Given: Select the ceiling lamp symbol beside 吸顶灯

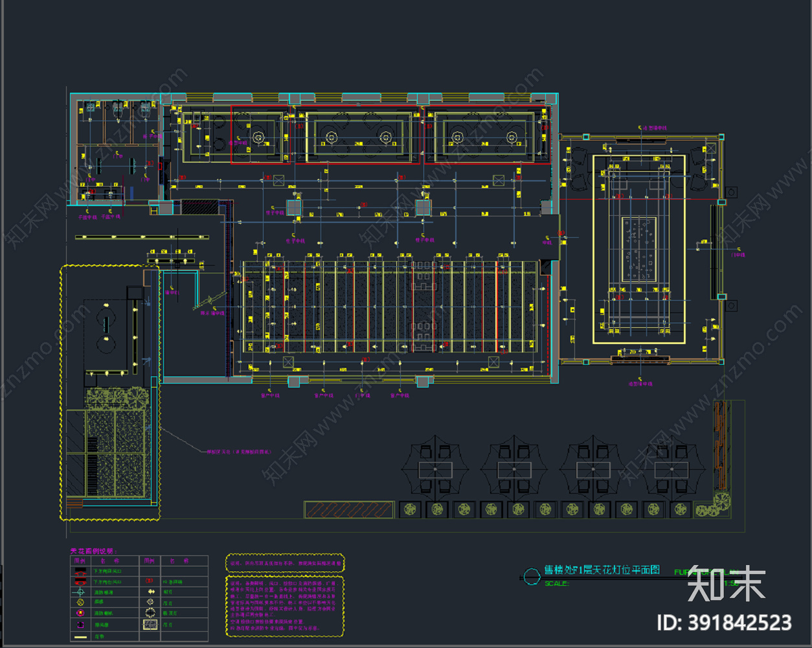Looking at the screenshot, I should coord(150,612).
